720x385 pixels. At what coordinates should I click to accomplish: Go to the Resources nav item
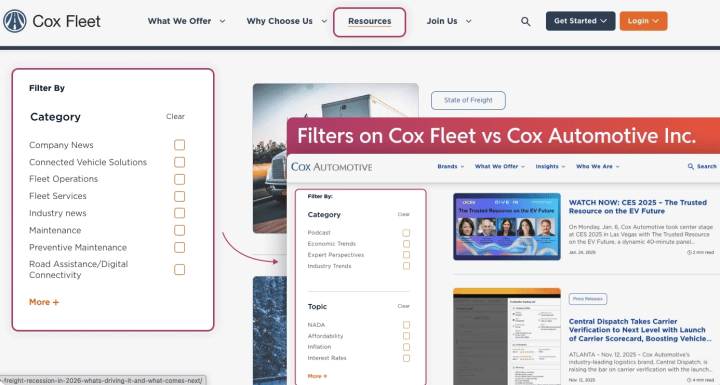click(x=370, y=22)
